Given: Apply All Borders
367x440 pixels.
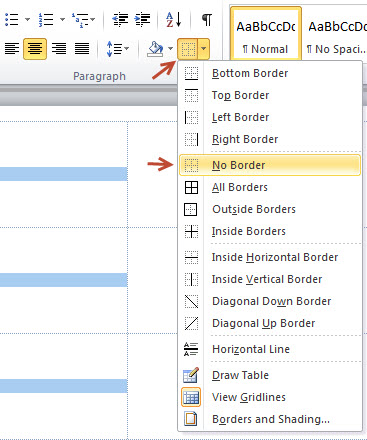Looking at the screenshot, I should [270, 187].
